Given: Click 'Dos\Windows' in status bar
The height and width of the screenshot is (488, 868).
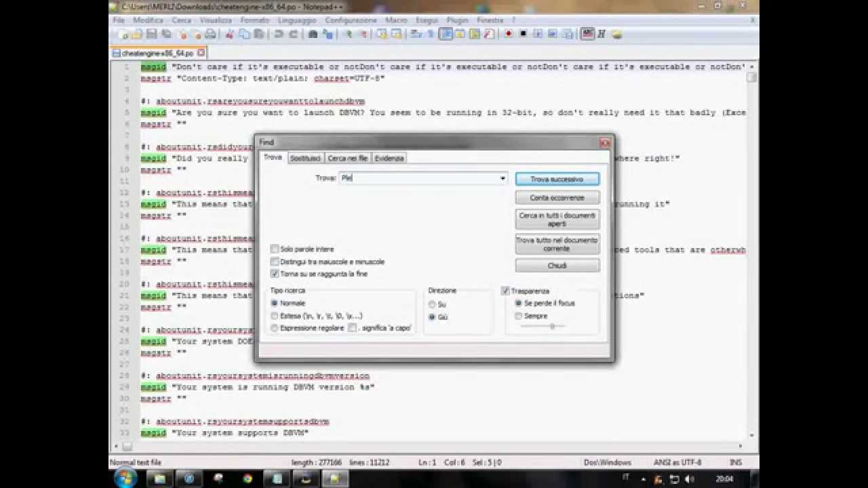Looking at the screenshot, I should point(607,462).
